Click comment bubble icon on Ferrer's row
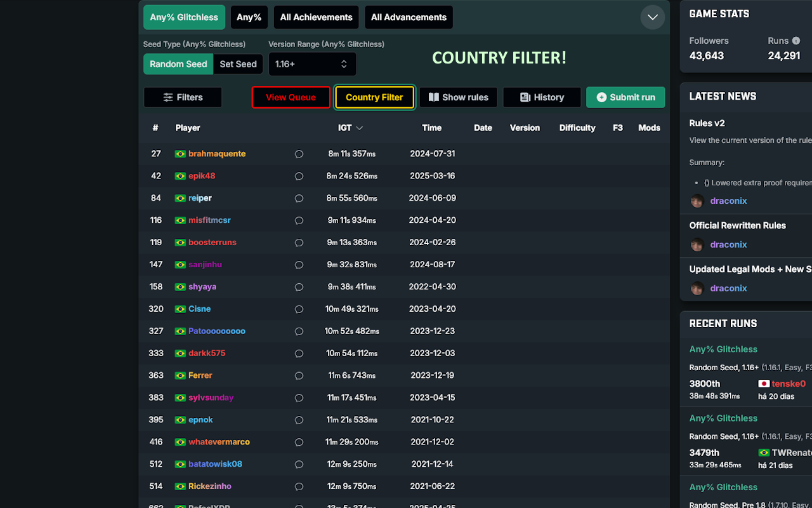The width and height of the screenshot is (812, 508). (x=299, y=376)
